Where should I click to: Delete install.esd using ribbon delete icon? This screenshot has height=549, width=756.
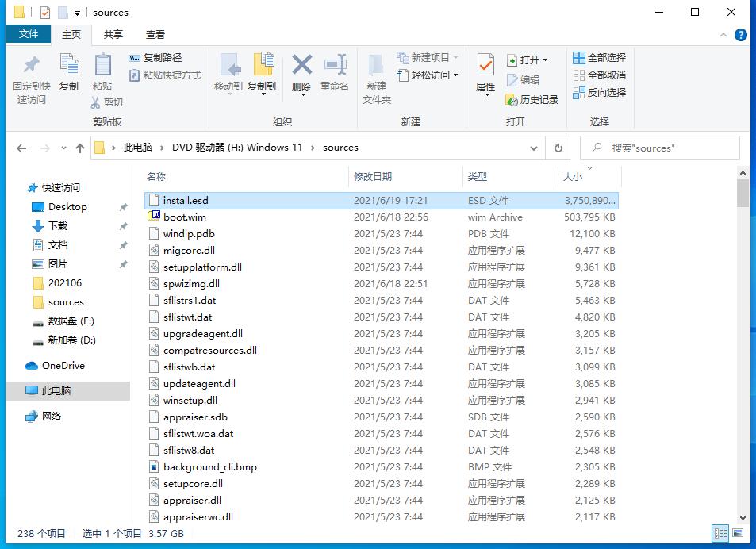pyautogui.click(x=301, y=75)
